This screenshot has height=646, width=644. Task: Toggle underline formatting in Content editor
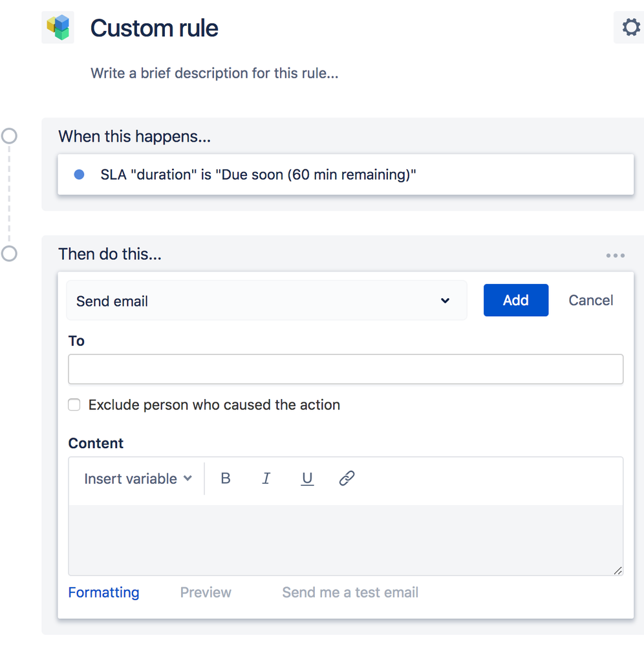307,479
